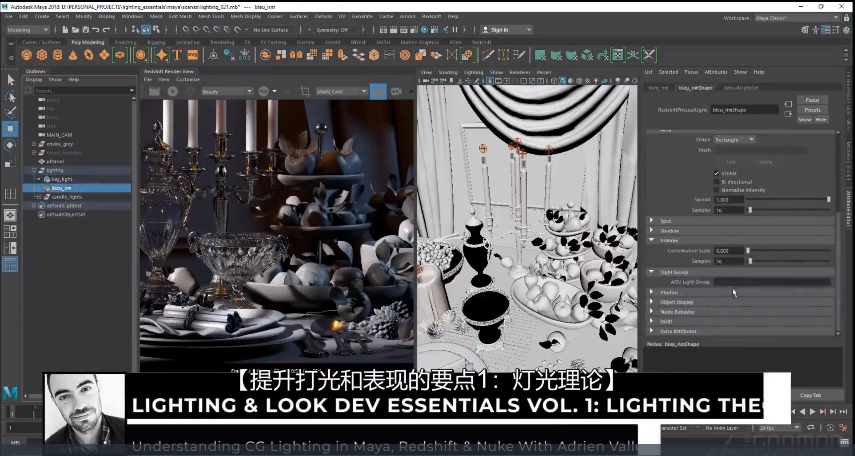
Task: Create a polygon cube from shelf
Action: [x=41, y=55]
